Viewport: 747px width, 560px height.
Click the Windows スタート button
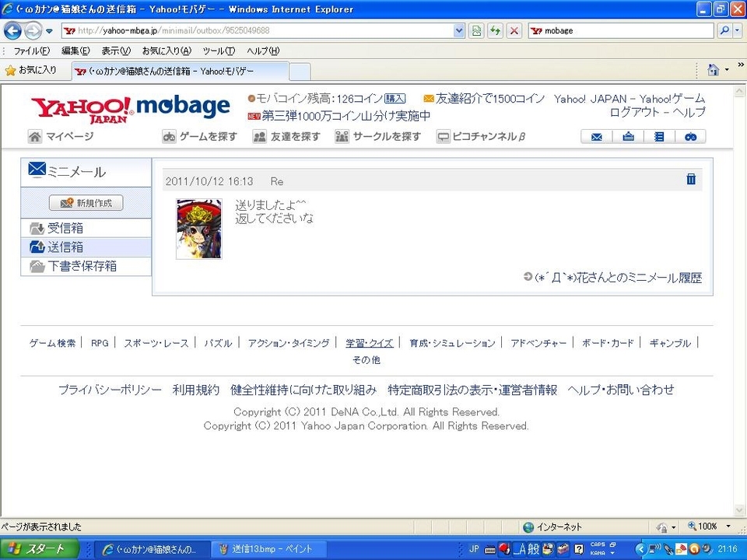[x=40, y=549]
